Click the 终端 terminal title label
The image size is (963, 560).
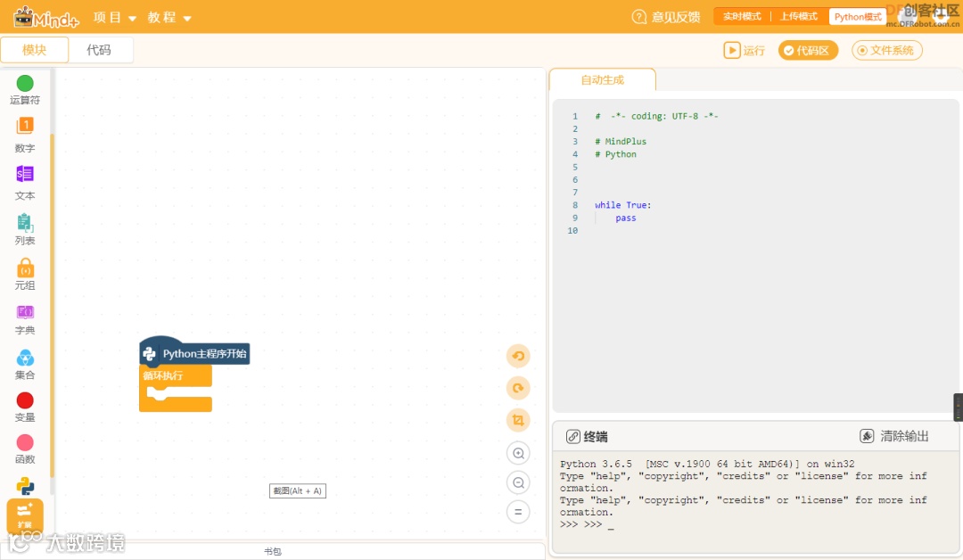[595, 437]
